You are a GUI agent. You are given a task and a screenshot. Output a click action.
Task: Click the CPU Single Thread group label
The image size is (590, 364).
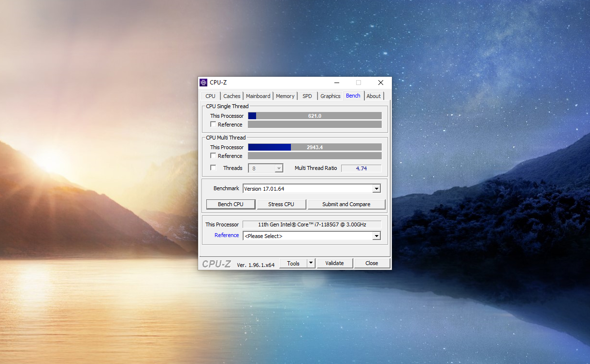[x=227, y=106]
